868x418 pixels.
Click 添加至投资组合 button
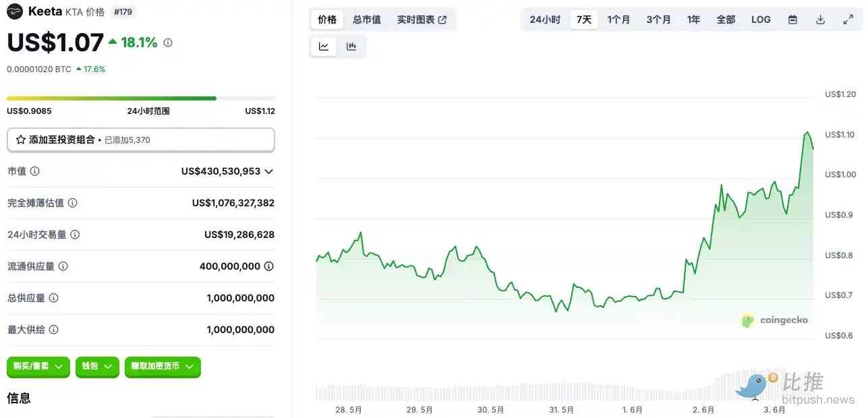140,140
